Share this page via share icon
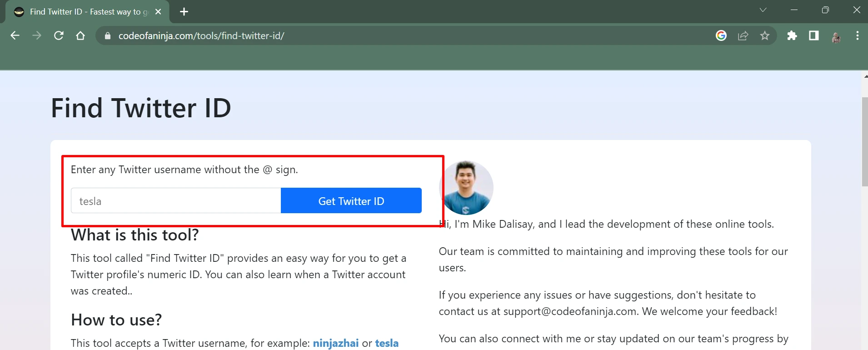Screen dimensions: 868x350 click(743, 35)
